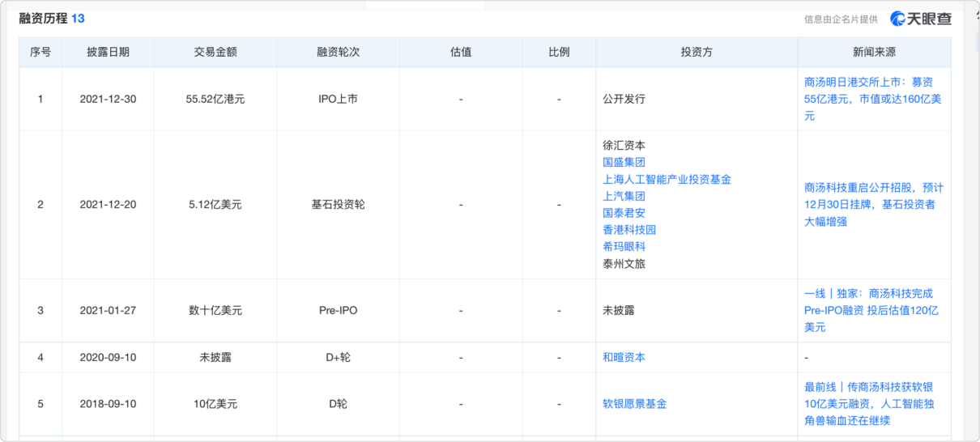Click the 融资轮次 column header
Screen dimensions: 980x442
click(x=338, y=52)
